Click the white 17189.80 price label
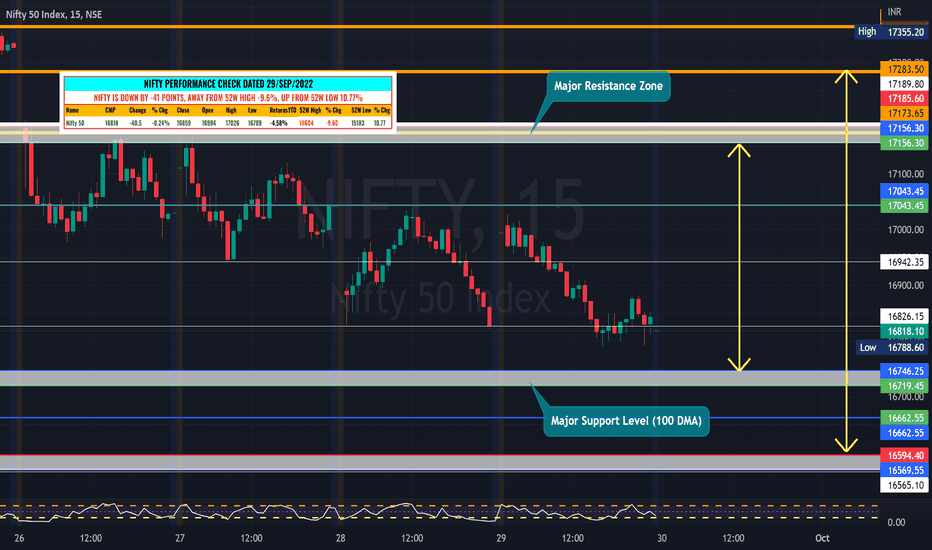 click(904, 84)
